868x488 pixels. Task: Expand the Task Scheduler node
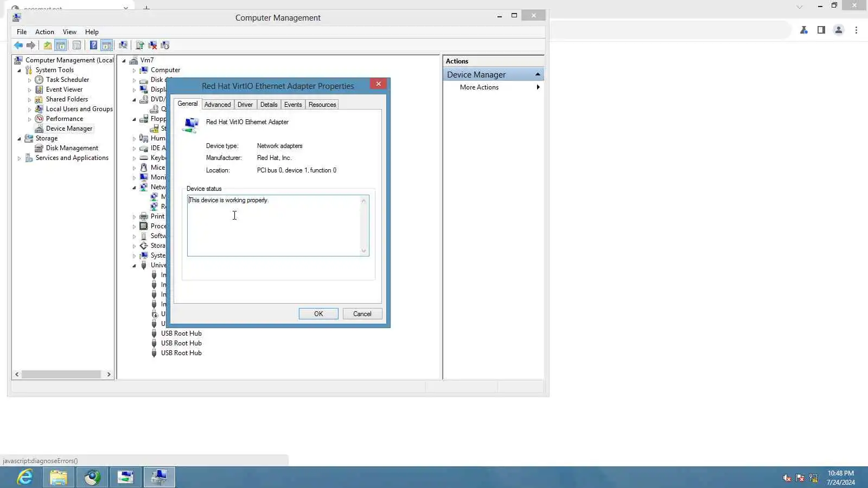click(x=30, y=80)
